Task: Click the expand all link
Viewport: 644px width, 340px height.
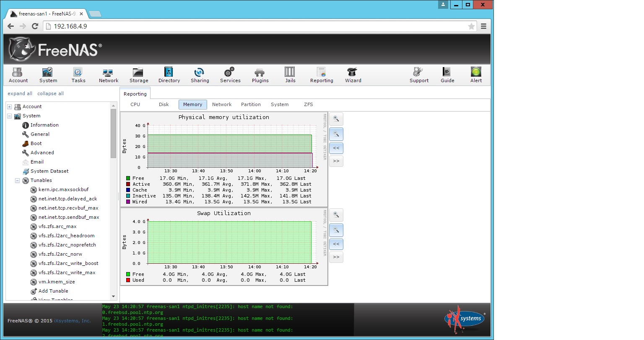Action: point(20,93)
